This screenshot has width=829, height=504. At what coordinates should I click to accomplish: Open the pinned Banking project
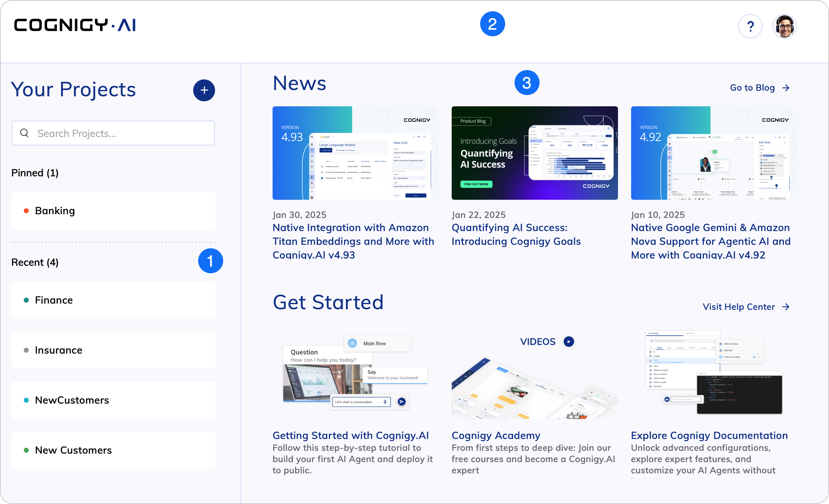point(113,211)
